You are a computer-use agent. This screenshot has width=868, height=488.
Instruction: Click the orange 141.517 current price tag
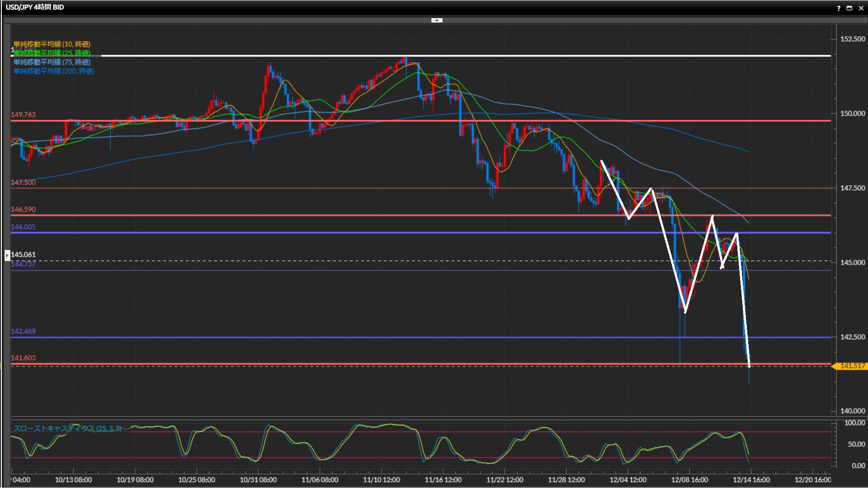point(852,366)
